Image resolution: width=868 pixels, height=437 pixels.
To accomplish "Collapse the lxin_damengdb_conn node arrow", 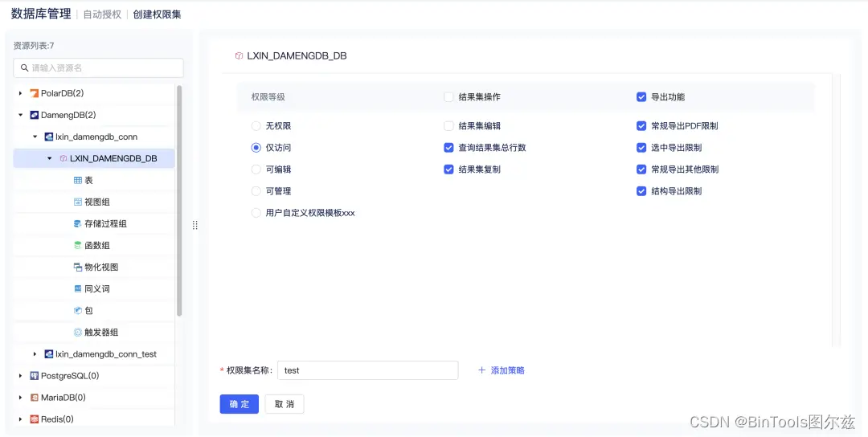I will [x=35, y=137].
